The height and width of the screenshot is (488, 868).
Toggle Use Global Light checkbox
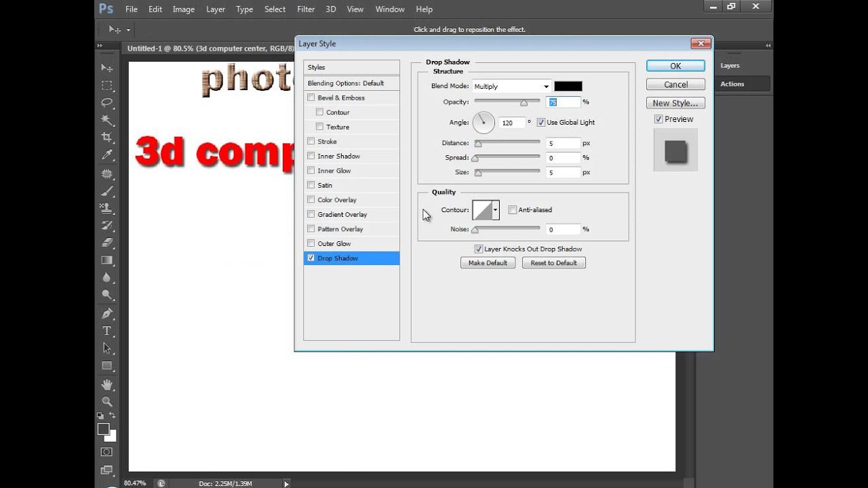tap(540, 123)
